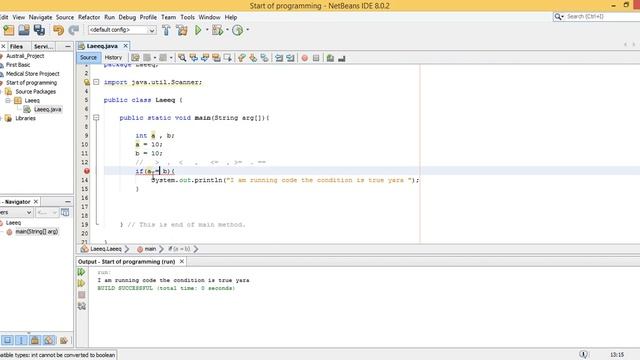Click the Undo arrow icon
The width and height of the screenshot is (640, 360).
58,30
